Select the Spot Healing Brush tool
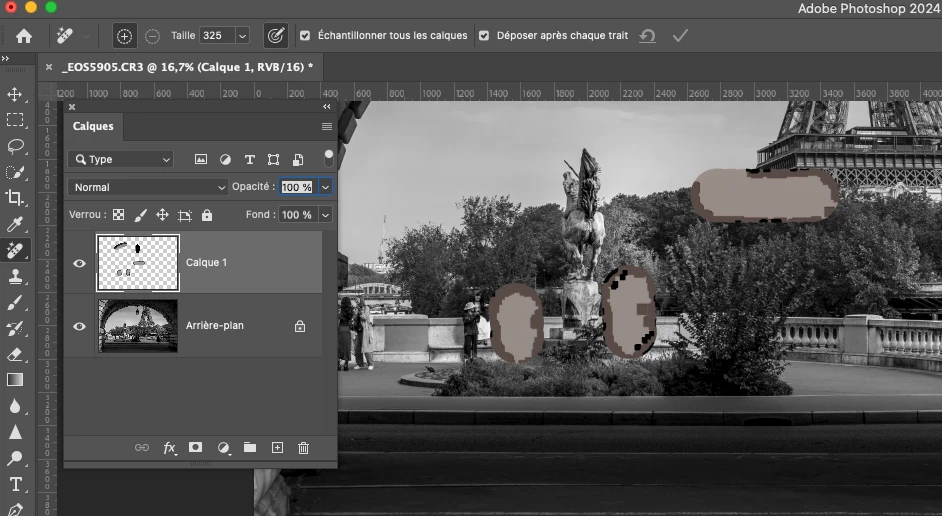Viewport: 942px width, 516px height. coord(14,250)
